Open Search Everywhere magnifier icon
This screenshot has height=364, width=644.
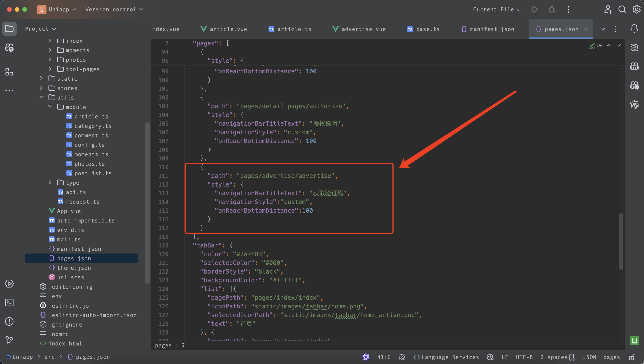pos(622,9)
